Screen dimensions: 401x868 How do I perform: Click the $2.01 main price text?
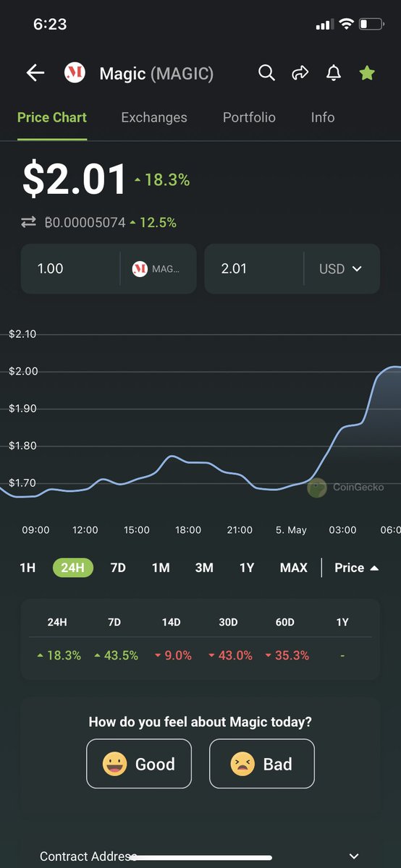click(x=75, y=179)
